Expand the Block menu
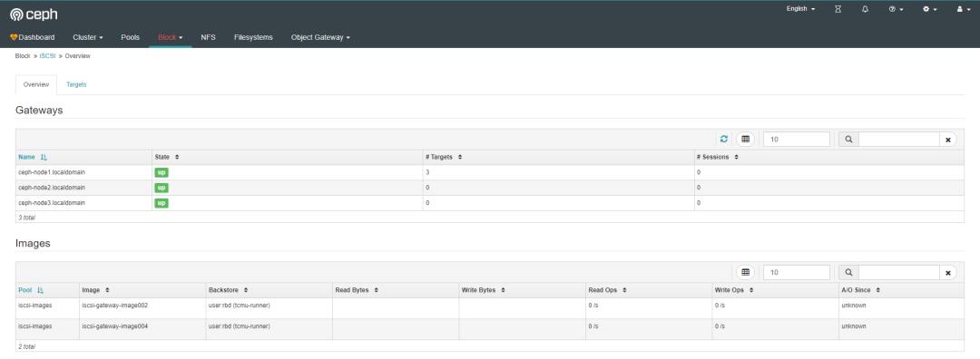Image resolution: width=980 pixels, height=359 pixels. pos(170,37)
